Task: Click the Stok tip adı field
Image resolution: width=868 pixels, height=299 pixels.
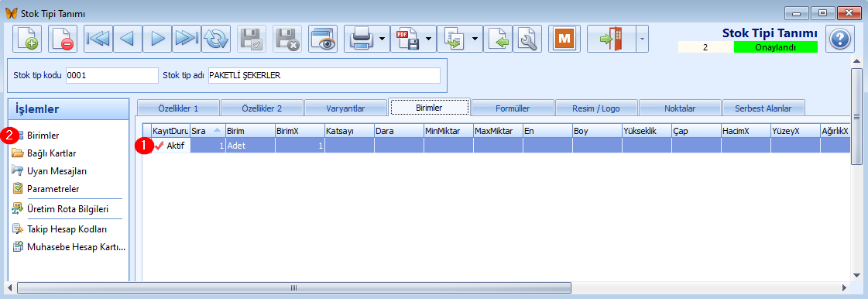Action: 324,75
